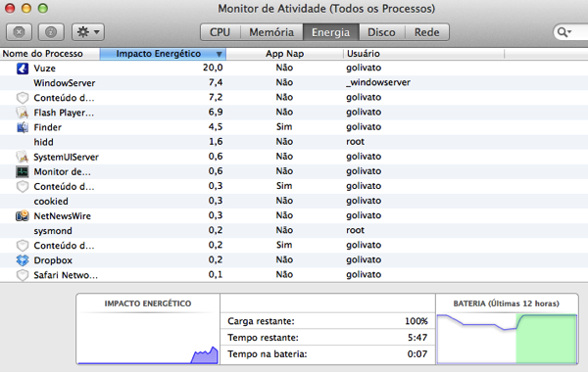588x372 pixels.
Task: Select the NetNewsWire process name
Action: coord(63,216)
